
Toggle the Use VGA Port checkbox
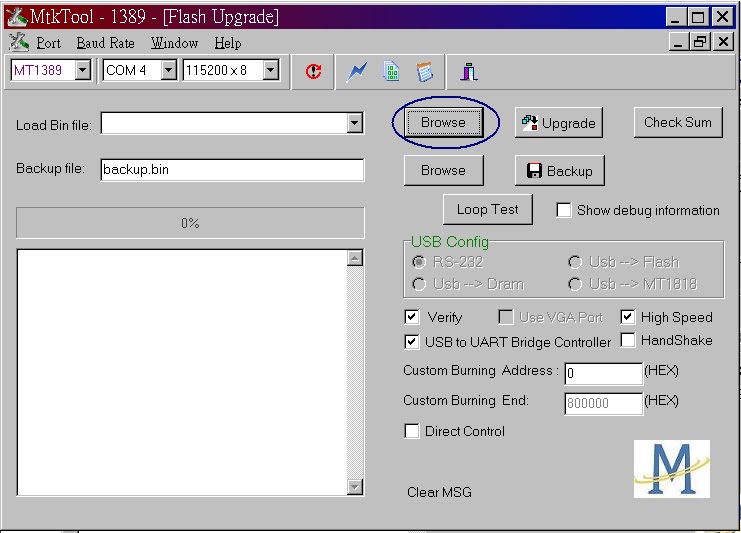[x=506, y=317]
